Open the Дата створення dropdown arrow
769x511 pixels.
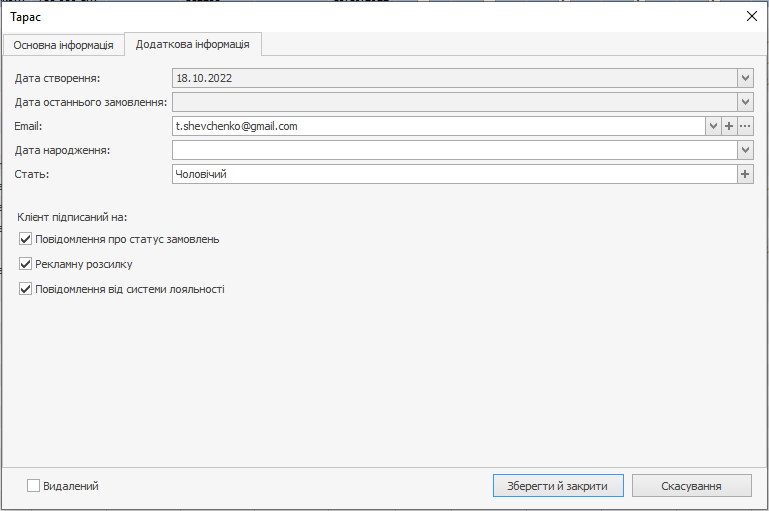tap(745, 77)
